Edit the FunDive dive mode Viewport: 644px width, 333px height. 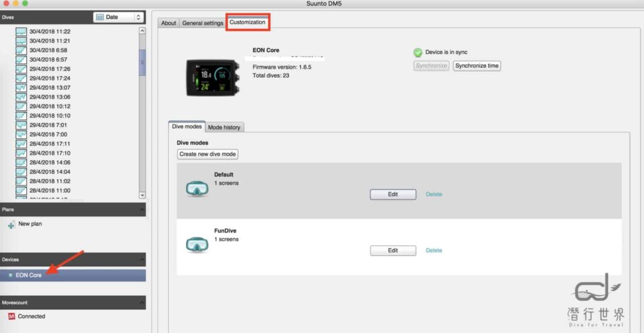click(x=393, y=251)
